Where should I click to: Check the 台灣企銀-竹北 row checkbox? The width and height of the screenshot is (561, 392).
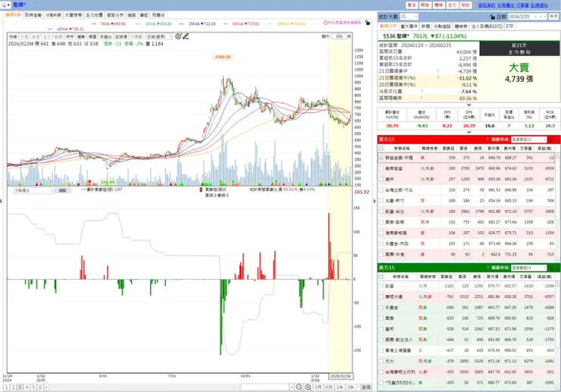[x=381, y=190]
